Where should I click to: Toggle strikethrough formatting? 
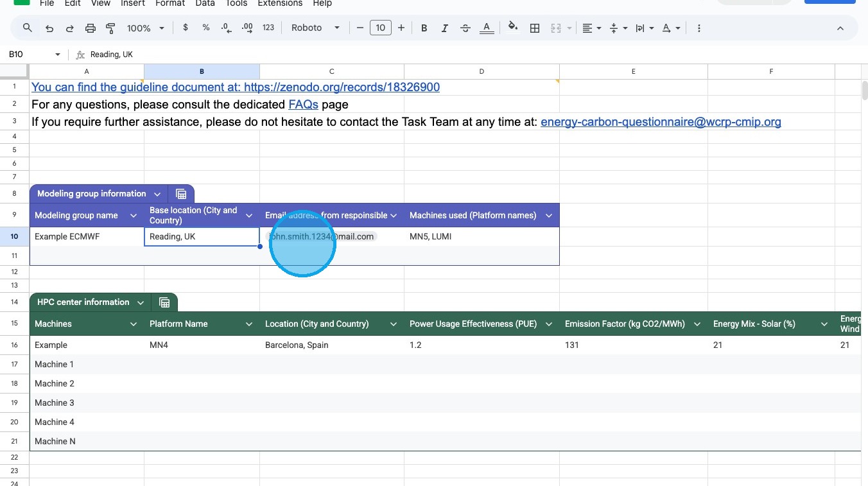click(x=465, y=28)
